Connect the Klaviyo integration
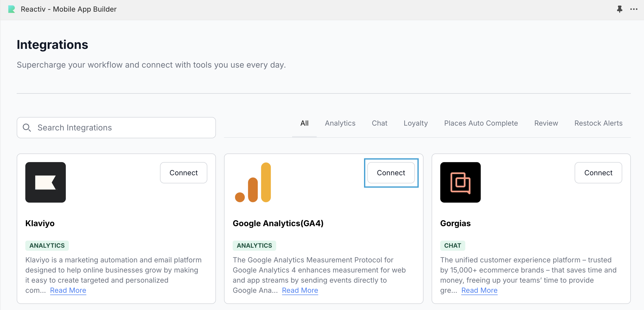644x310 pixels. [184, 173]
